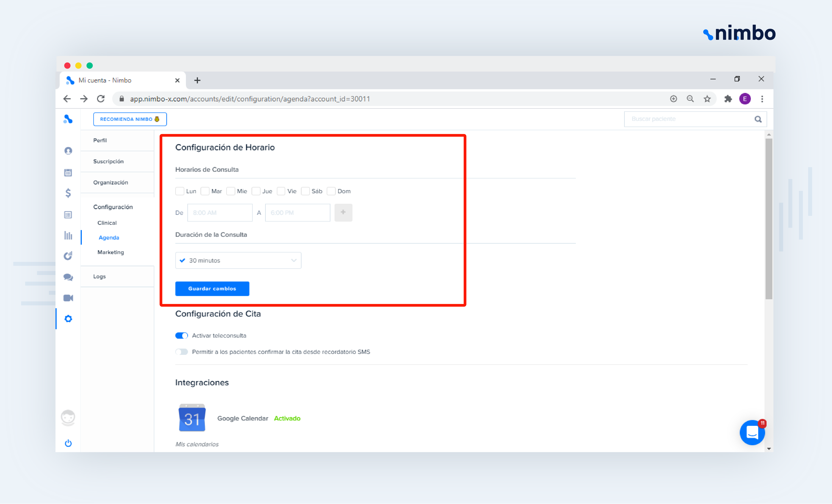The width and height of the screenshot is (832, 504).
Task: Select the Marketing submenu item
Action: (110, 252)
